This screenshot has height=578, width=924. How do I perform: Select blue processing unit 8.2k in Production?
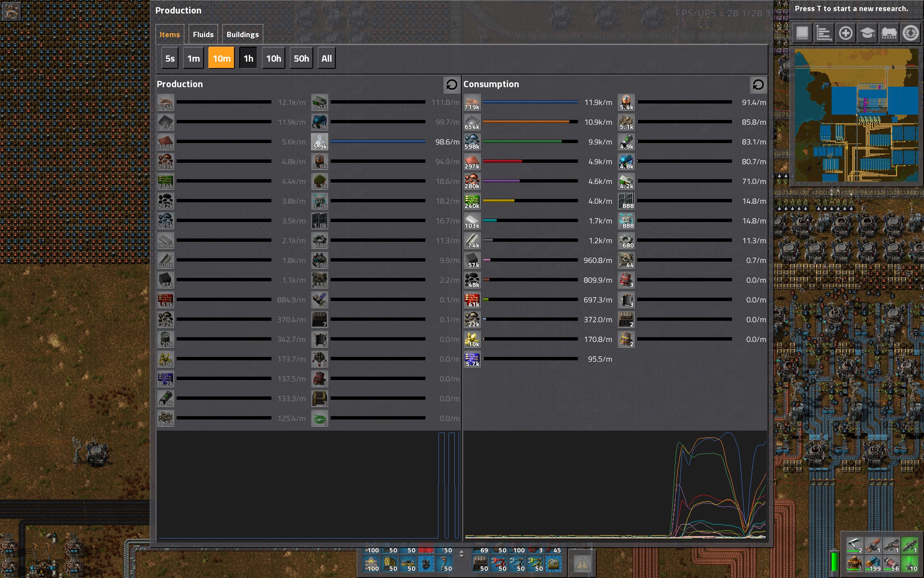[x=166, y=379]
